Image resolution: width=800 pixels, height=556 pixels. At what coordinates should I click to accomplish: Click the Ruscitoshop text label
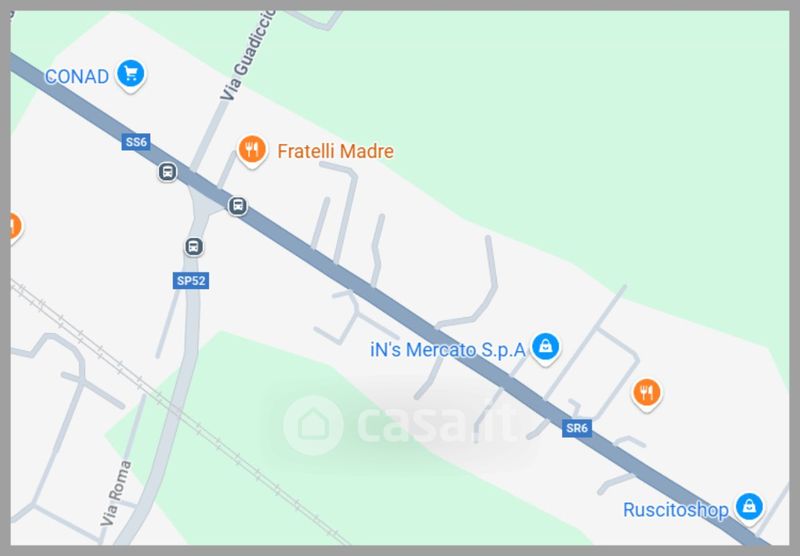click(x=676, y=510)
